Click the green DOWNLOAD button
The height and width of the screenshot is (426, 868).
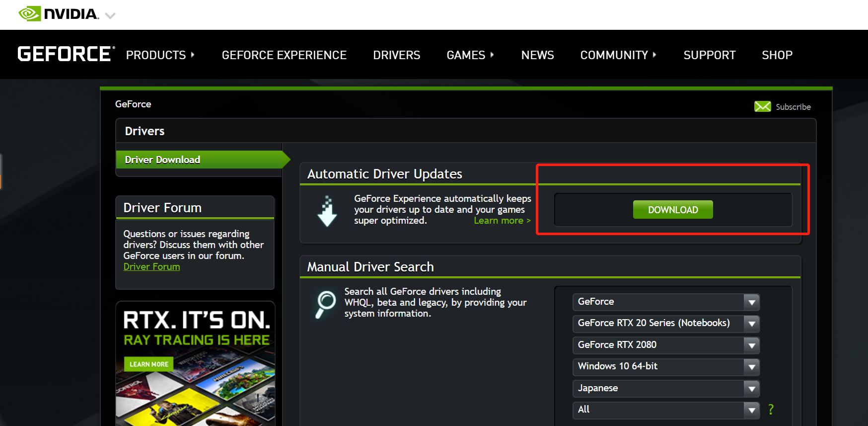click(673, 210)
